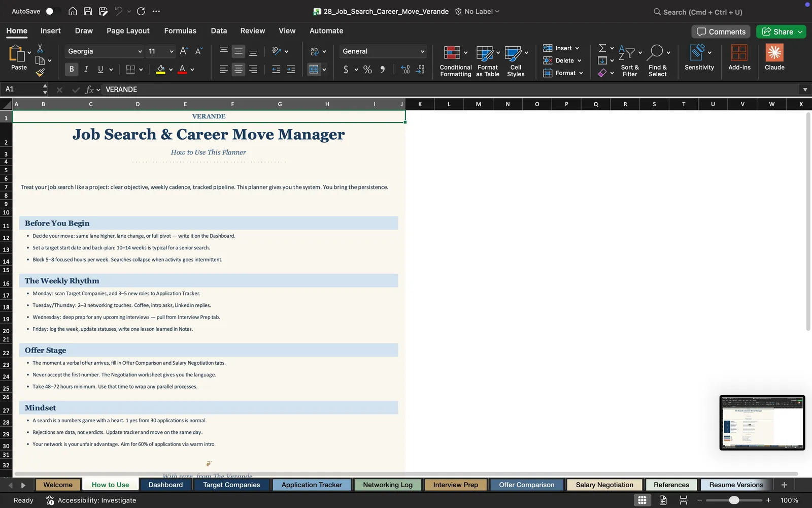Open the Claude add-in
Screen dimensions: 812x508
point(774,57)
